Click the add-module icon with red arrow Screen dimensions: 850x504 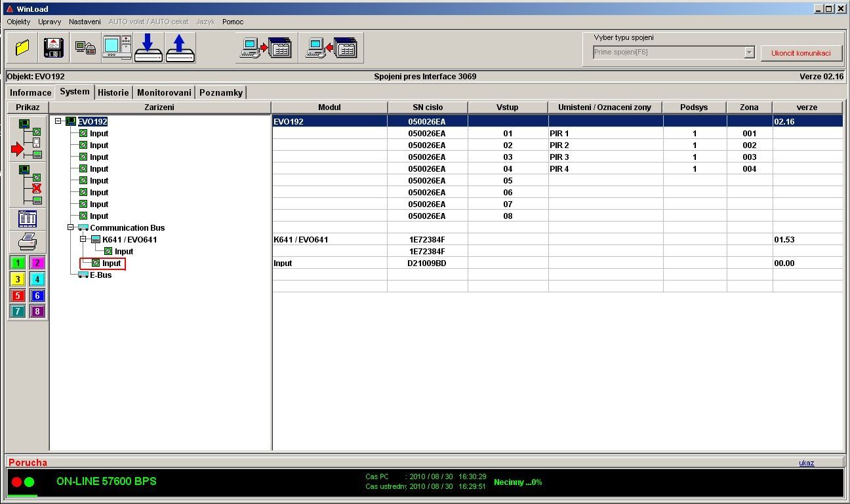click(x=28, y=138)
